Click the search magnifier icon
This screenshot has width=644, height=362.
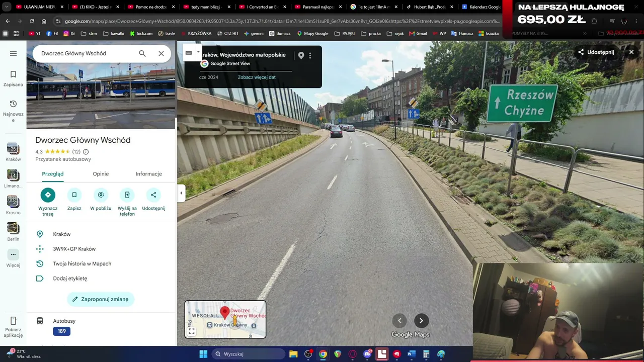pos(142,53)
